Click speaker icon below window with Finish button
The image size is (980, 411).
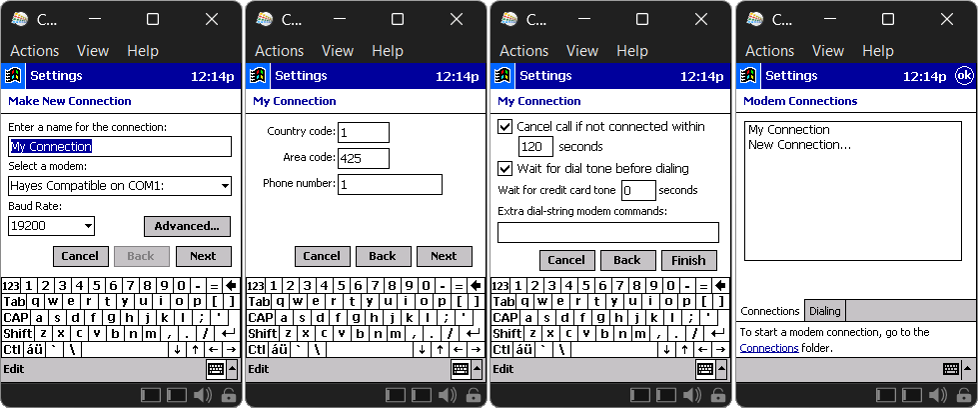692,395
